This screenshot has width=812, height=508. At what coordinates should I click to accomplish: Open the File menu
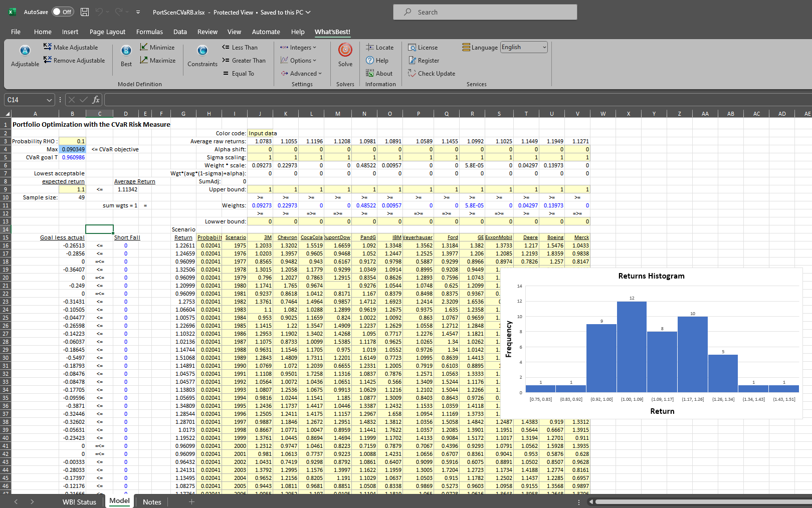16,32
